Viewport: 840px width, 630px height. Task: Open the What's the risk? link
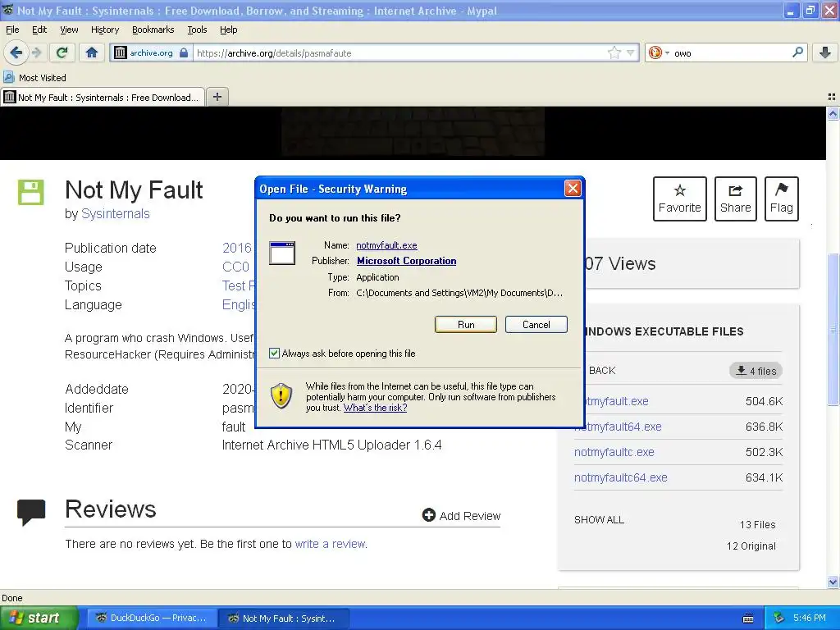375,408
